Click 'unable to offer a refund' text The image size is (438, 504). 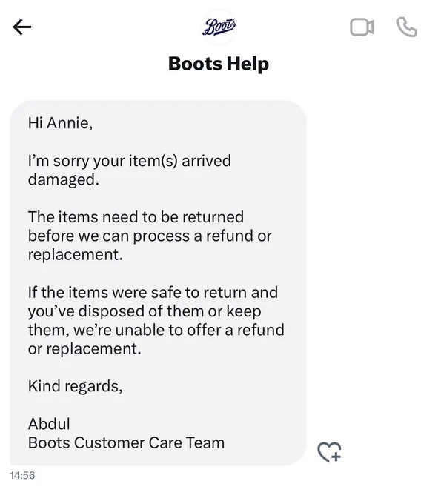click(199, 330)
